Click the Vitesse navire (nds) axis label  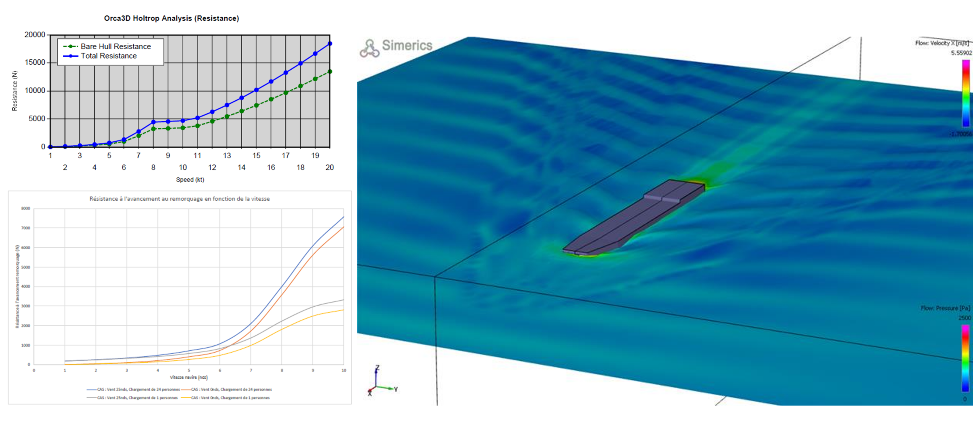coord(189,377)
